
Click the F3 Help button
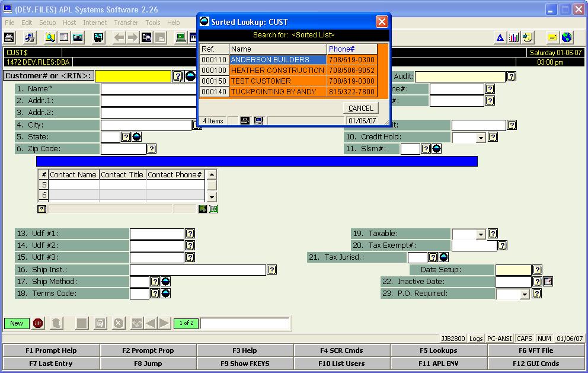245,350
